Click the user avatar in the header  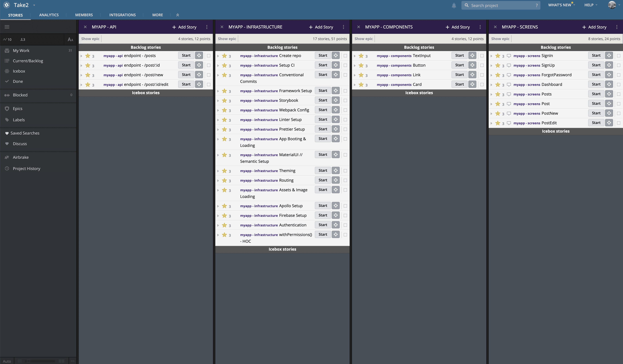coord(612,5)
